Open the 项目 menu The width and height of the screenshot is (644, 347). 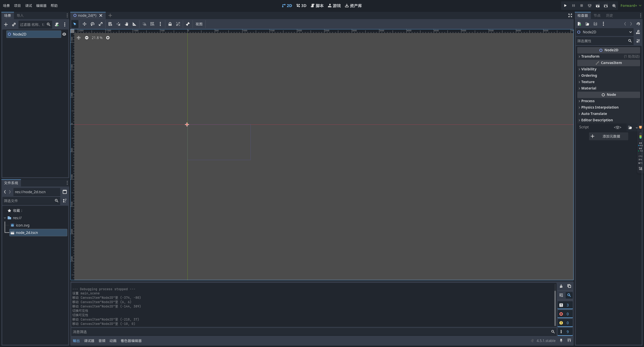click(17, 6)
